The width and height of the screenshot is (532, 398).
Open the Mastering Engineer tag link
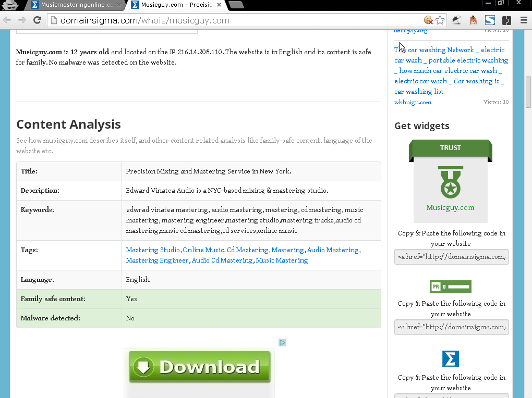pyautogui.click(x=157, y=260)
